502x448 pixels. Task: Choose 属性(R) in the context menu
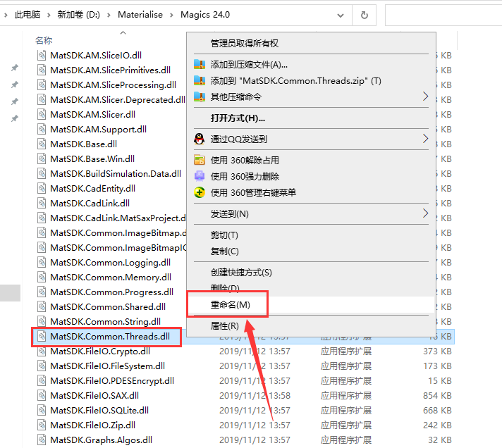pyautogui.click(x=224, y=326)
